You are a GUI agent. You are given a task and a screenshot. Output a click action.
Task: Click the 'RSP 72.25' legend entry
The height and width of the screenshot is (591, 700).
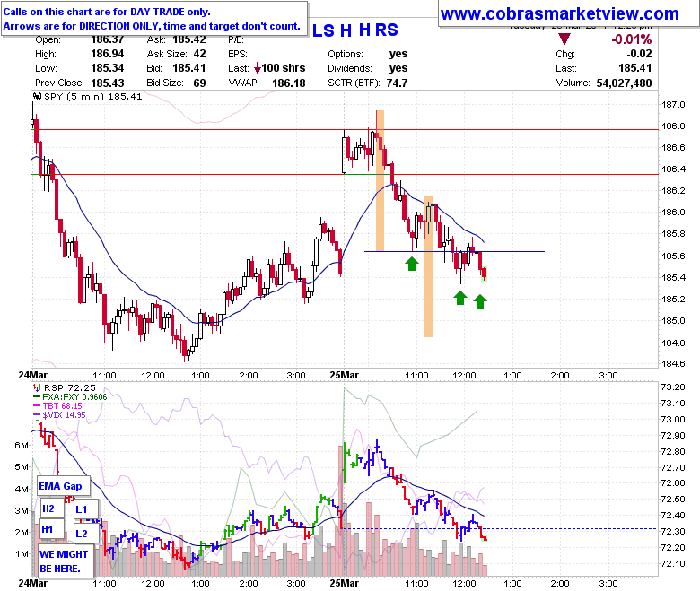coord(70,388)
